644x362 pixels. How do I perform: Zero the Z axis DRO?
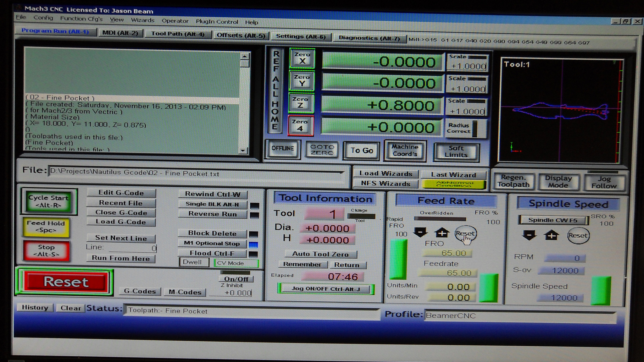[300, 103]
